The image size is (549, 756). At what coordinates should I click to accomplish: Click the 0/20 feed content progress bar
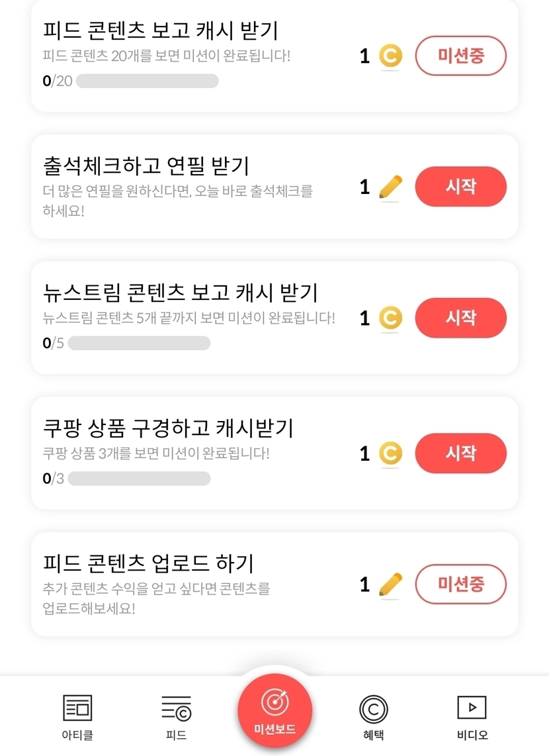click(x=147, y=81)
